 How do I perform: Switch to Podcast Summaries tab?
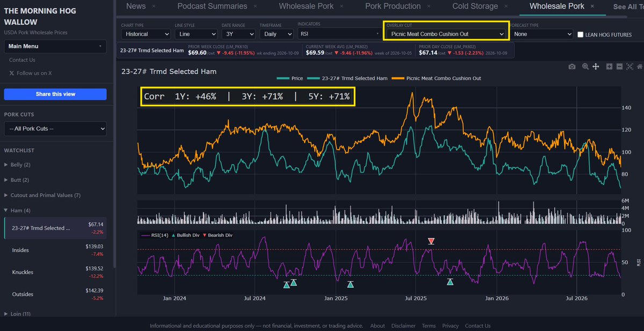tap(212, 6)
